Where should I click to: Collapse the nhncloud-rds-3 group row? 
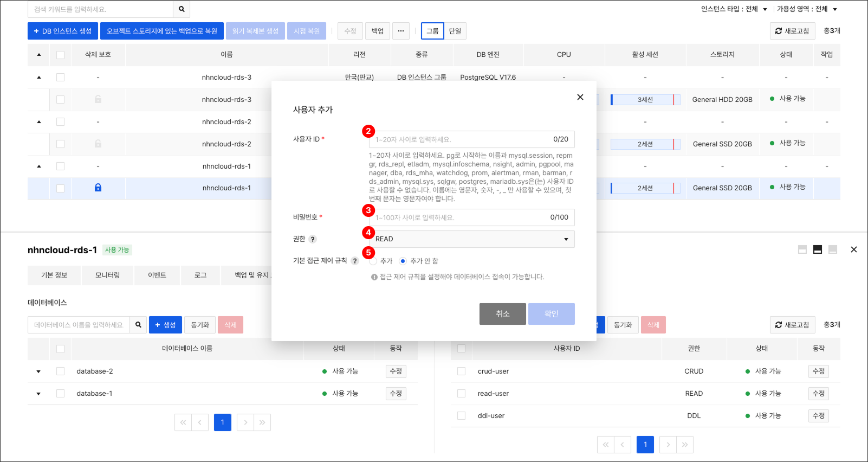coord(39,78)
